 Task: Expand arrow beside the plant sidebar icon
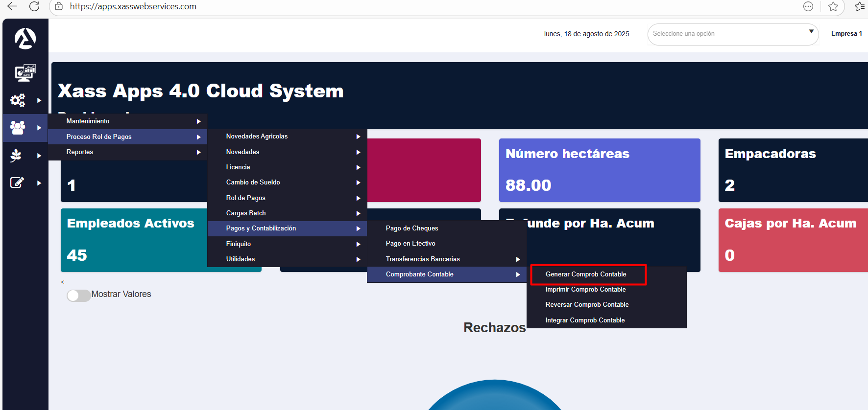[39, 156]
